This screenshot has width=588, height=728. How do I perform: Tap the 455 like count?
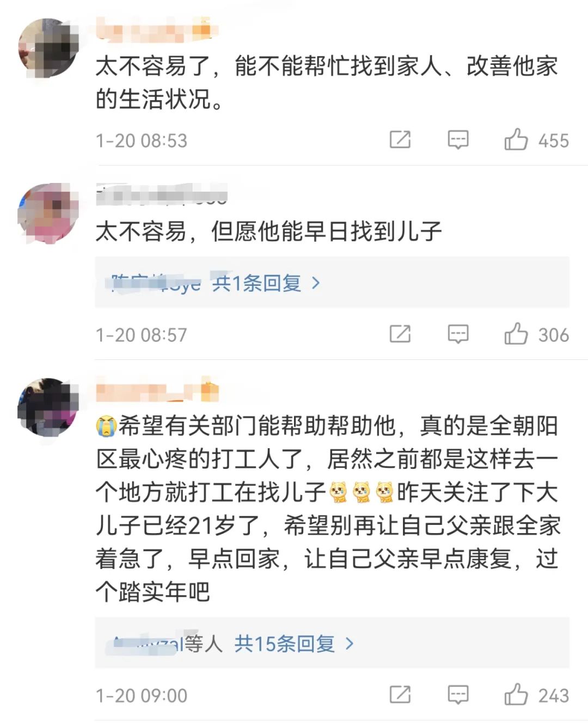click(554, 140)
